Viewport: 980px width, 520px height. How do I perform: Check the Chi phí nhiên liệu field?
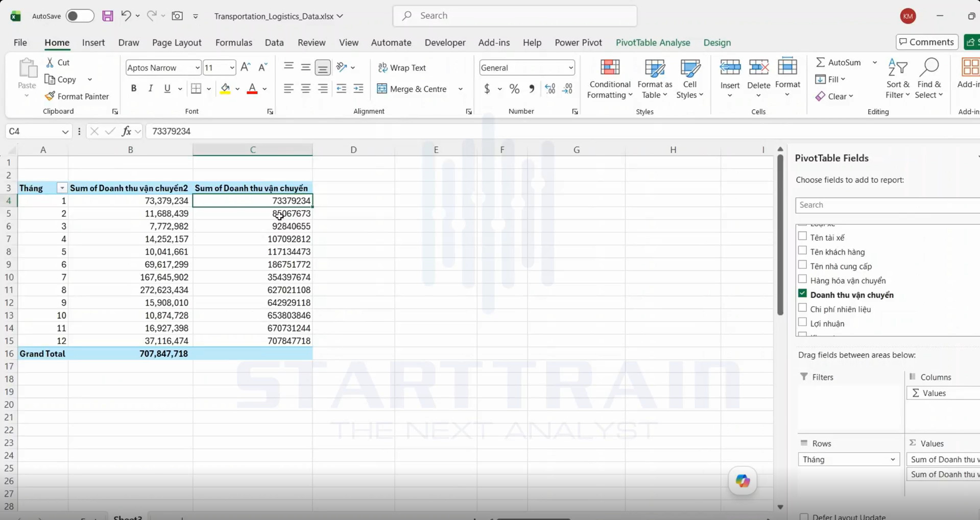(x=802, y=308)
